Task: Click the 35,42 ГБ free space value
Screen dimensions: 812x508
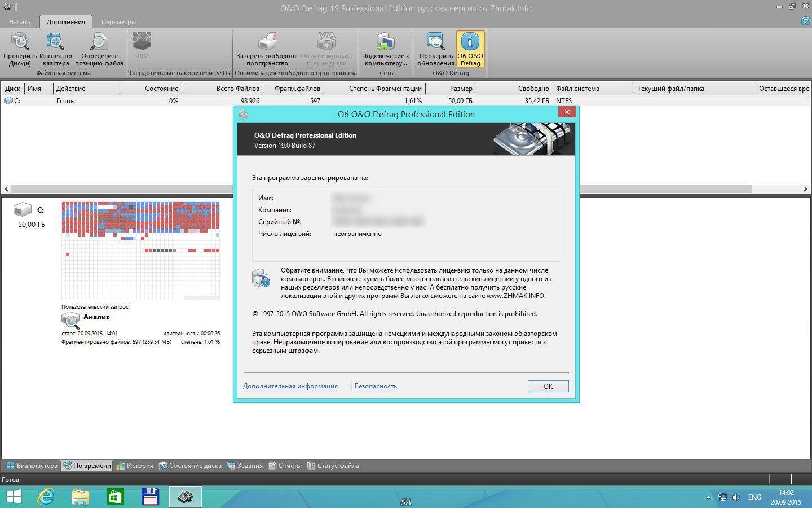Action: point(537,101)
